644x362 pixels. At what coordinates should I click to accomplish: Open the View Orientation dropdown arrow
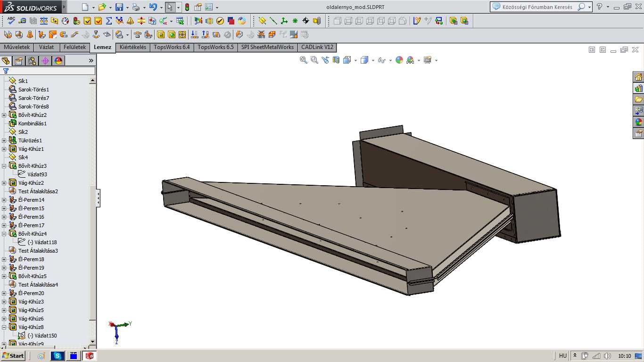[355, 60]
